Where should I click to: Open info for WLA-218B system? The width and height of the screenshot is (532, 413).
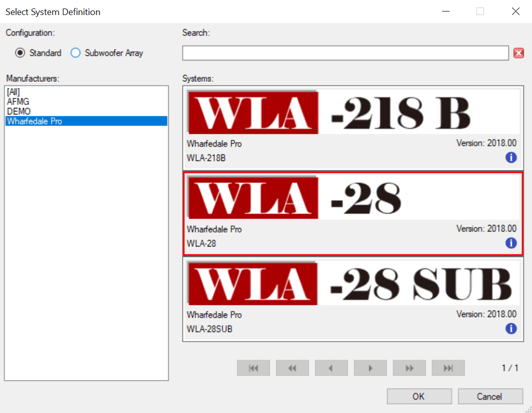(511, 157)
